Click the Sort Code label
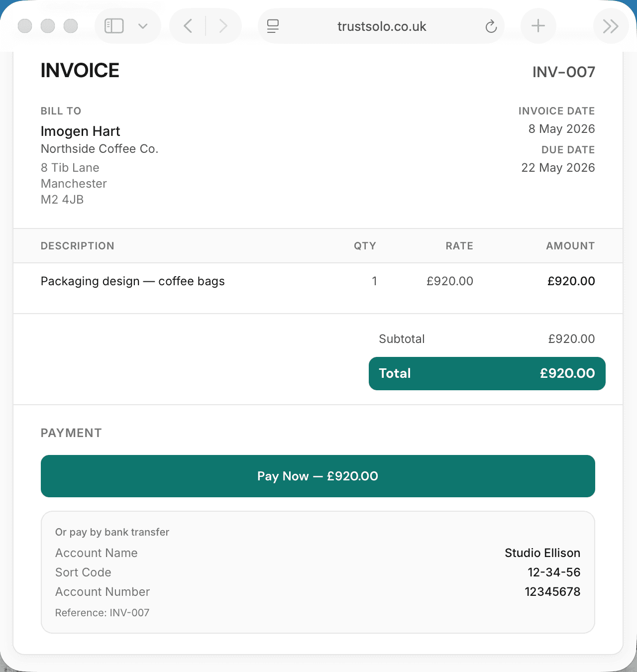The width and height of the screenshot is (637, 672). 83,572
